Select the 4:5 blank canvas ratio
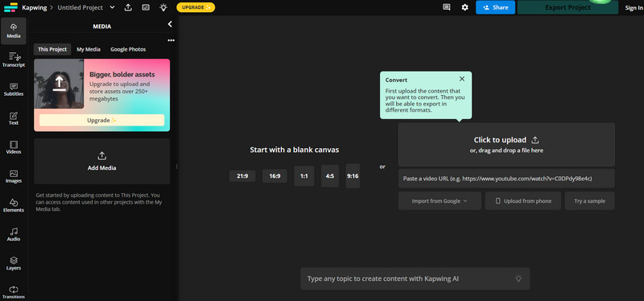 pos(330,175)
